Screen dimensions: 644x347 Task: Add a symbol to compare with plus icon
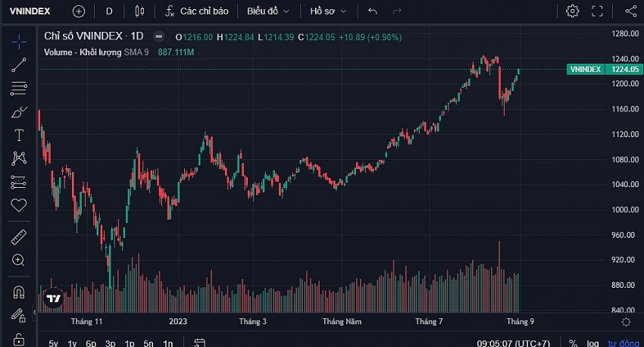coord(79,11)
